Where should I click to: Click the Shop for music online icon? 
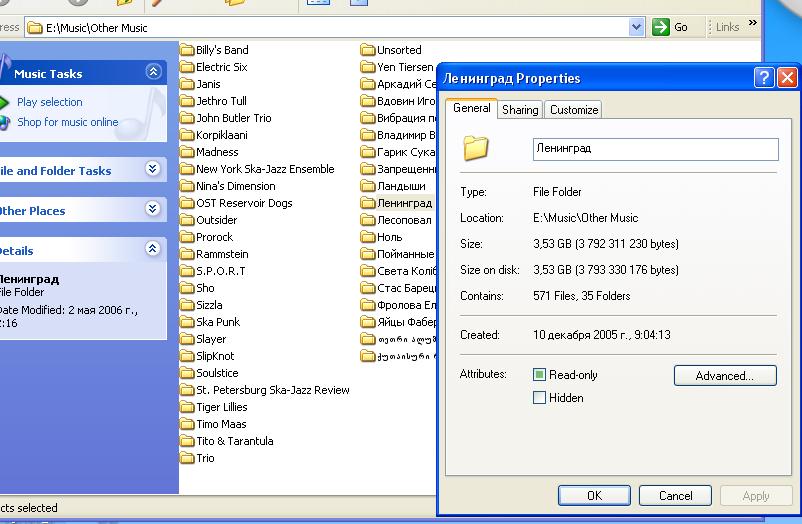[x=5, y=122]
